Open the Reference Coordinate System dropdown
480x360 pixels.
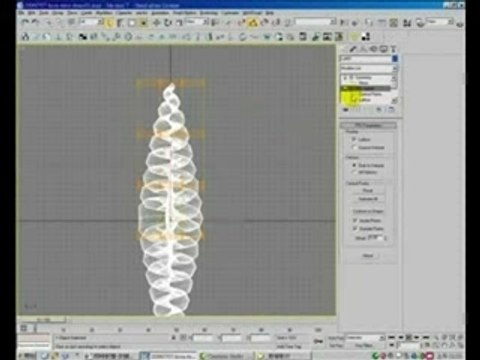[x=197, y=22]
